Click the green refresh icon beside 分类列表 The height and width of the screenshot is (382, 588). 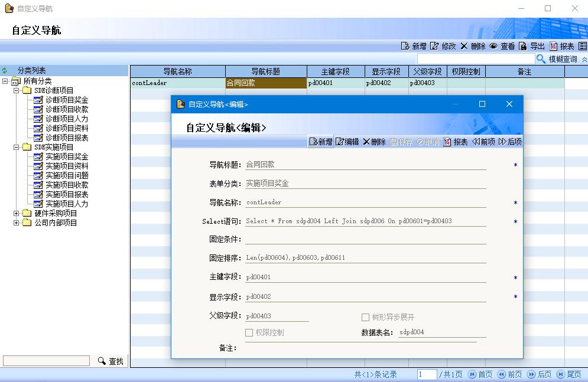pyautogui.click(x=5, y=71)
